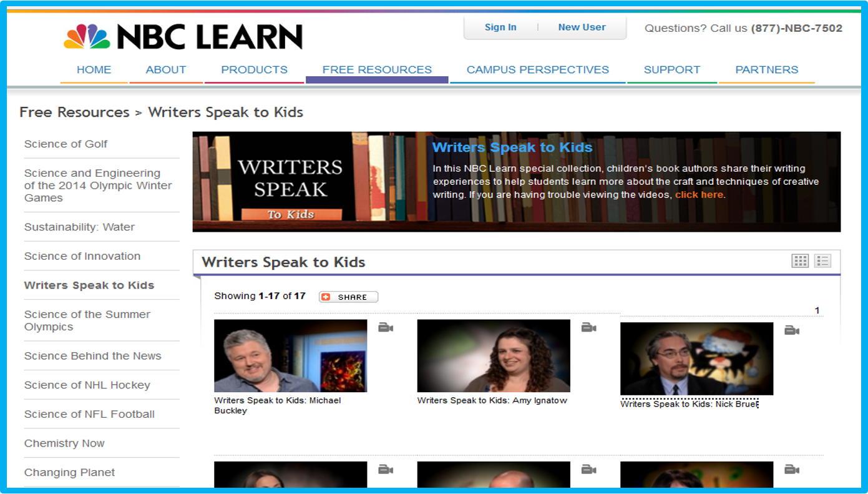Open Sustainability: Water in sidebar

pos(79,227)
